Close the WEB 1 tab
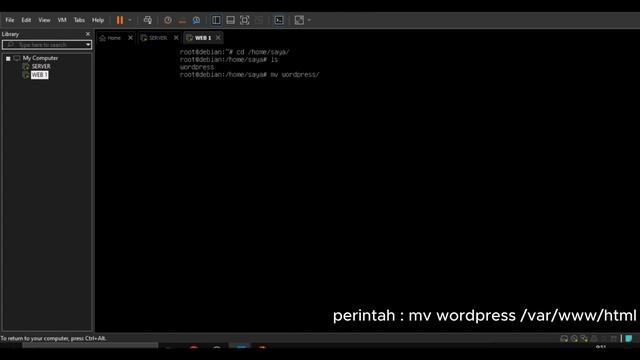The width and height of the screenshot is (640, 360). point(218,38)
